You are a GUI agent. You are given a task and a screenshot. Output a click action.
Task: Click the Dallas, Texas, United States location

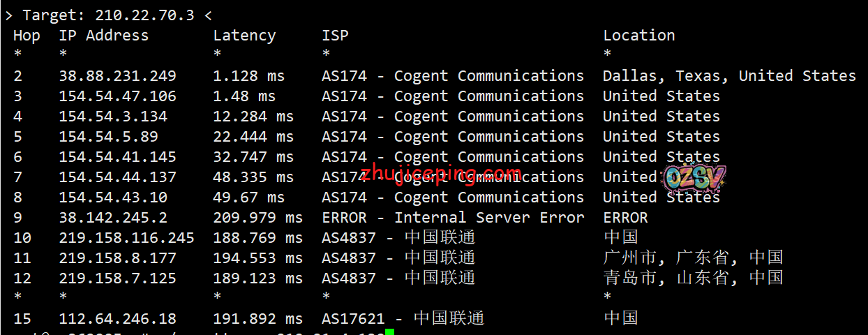[x=729, y=76]
